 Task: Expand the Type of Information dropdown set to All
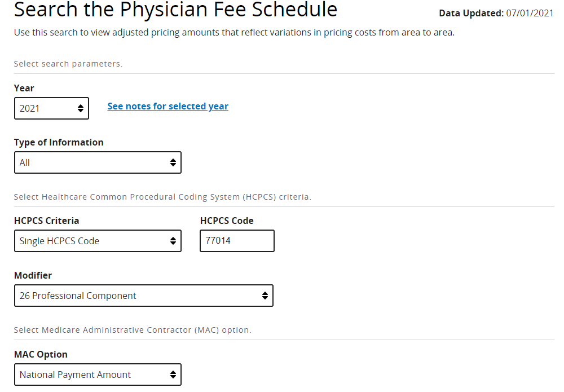[90, 162]
